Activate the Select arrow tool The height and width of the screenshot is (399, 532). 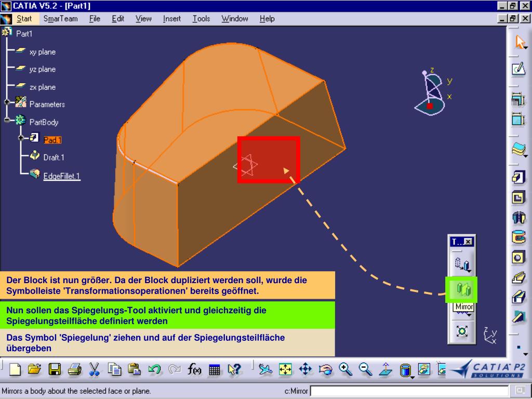[x=519, y=42]
